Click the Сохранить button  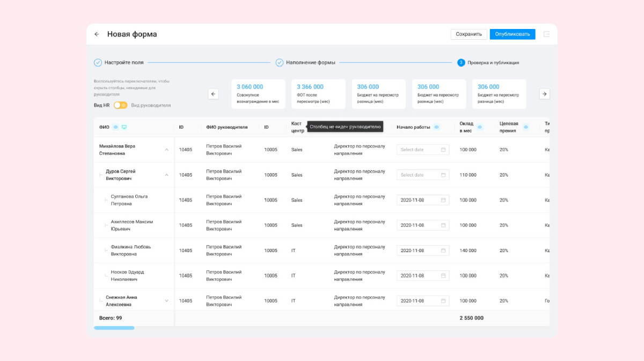point(469,34)
